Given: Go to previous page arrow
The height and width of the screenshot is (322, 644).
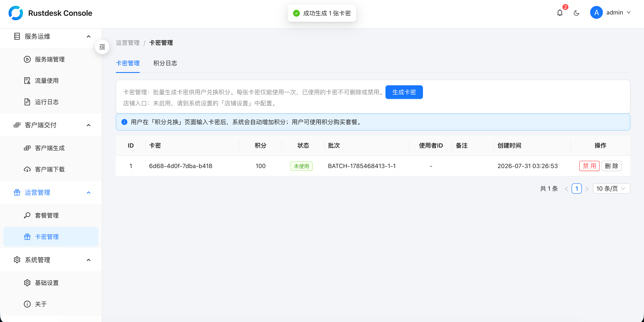Looking at the screenshot, I should click(566, 189).
